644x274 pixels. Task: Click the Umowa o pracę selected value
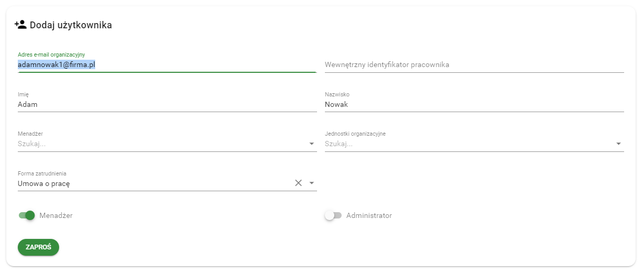point(44,183)
